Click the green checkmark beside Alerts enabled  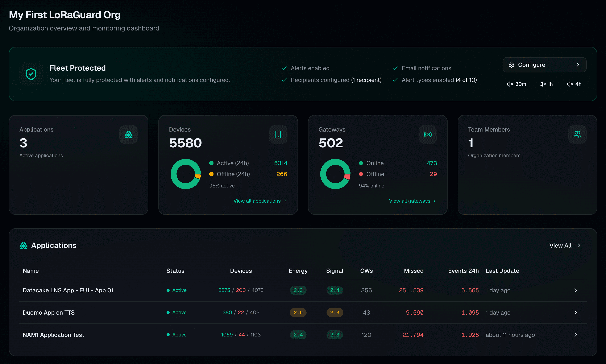pos(284,68)
